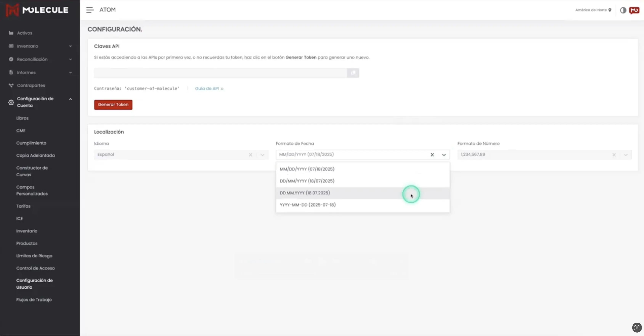This screenshot has width=644, height=336.
Task: Expand the Informes sidebar menu
Action: (x=70, y=73)
